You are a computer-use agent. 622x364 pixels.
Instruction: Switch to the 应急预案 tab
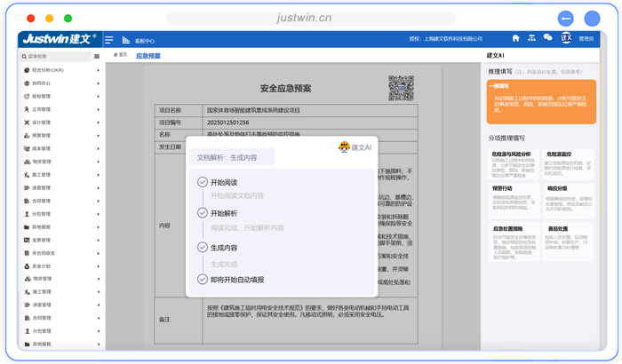(x=148, y=56)
